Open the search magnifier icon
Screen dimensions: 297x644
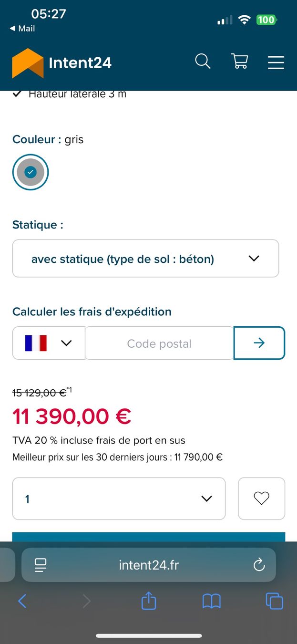(203, 62)
